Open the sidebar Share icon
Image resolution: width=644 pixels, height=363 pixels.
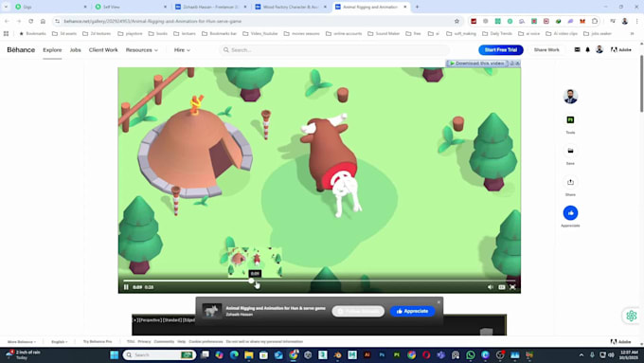570,182
